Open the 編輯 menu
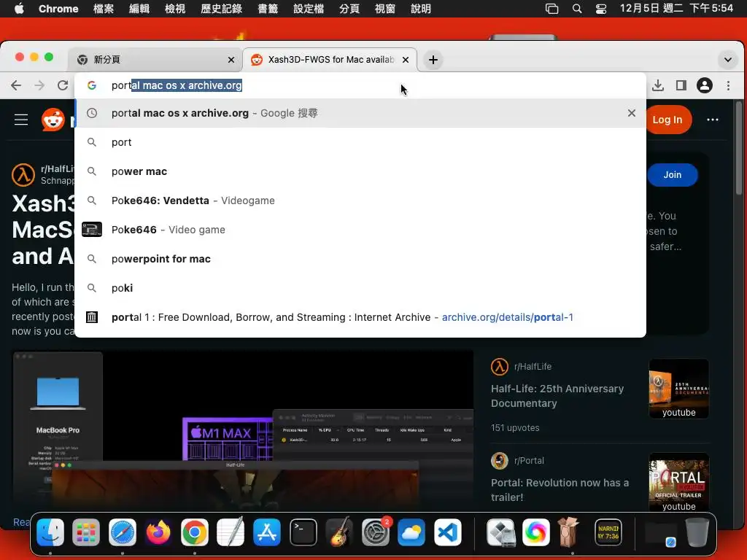The width and height of the screenshot is (747, 560). coord(139,9)
